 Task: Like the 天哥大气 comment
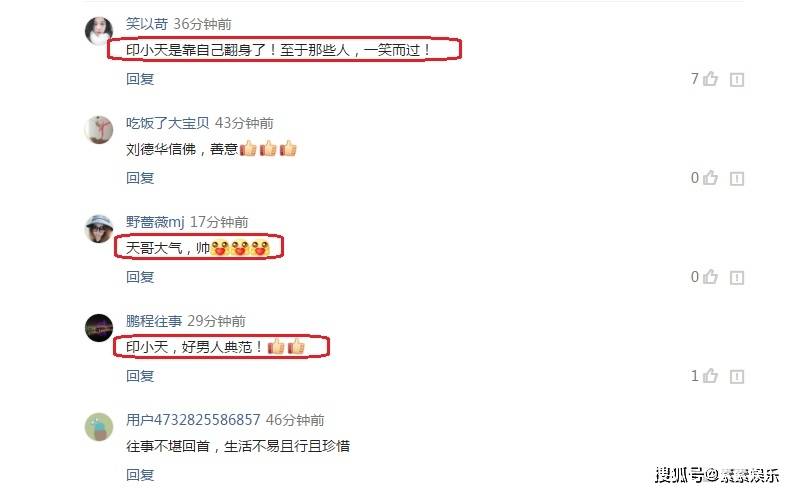pyautogui.click(x=710, y=277)
